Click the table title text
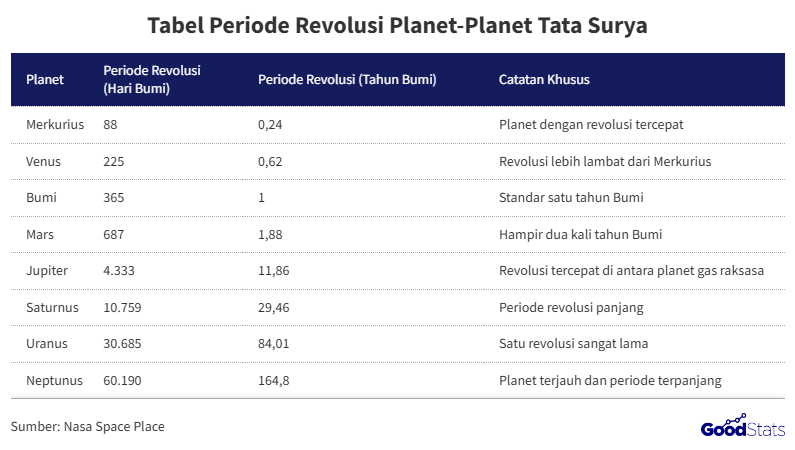795x450 pixels. [x=397, y=26]
